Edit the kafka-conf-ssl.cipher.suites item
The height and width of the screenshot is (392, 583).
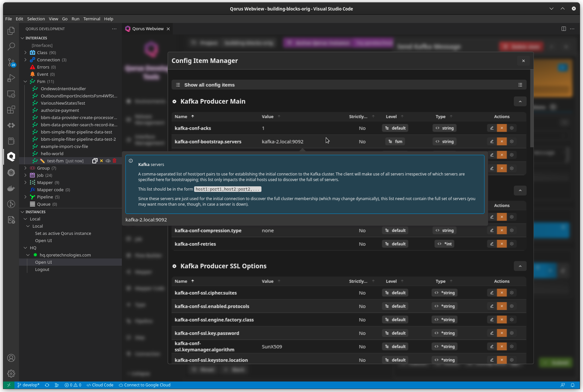492,293
